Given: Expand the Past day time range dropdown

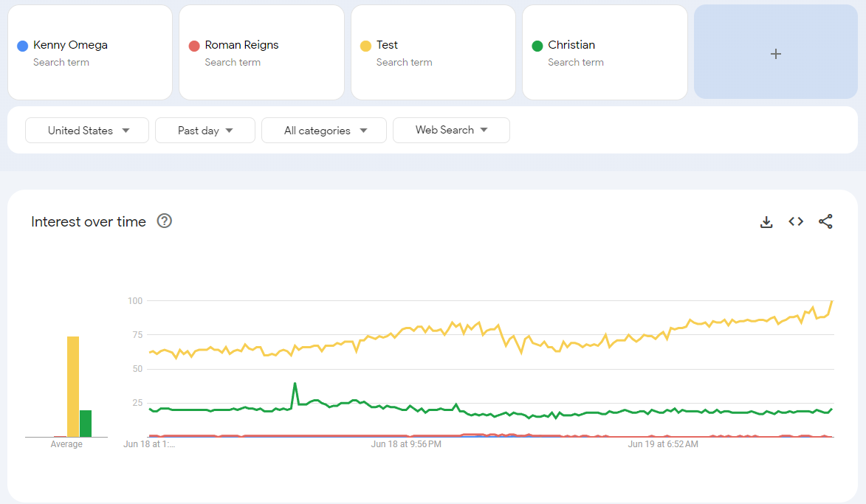Looking at the screenshot, I should pos(205,131).
